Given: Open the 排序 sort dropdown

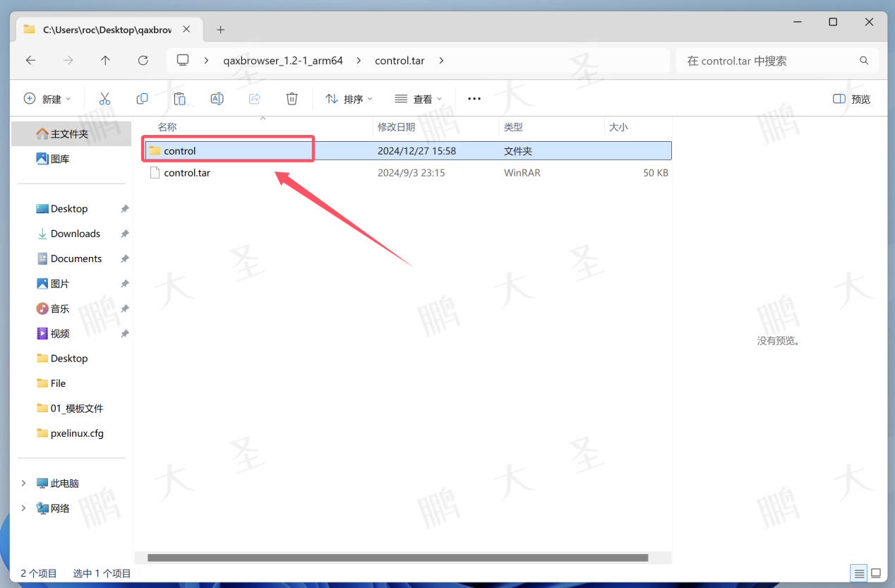Looking at the screenshot, I should pos(349,99).
